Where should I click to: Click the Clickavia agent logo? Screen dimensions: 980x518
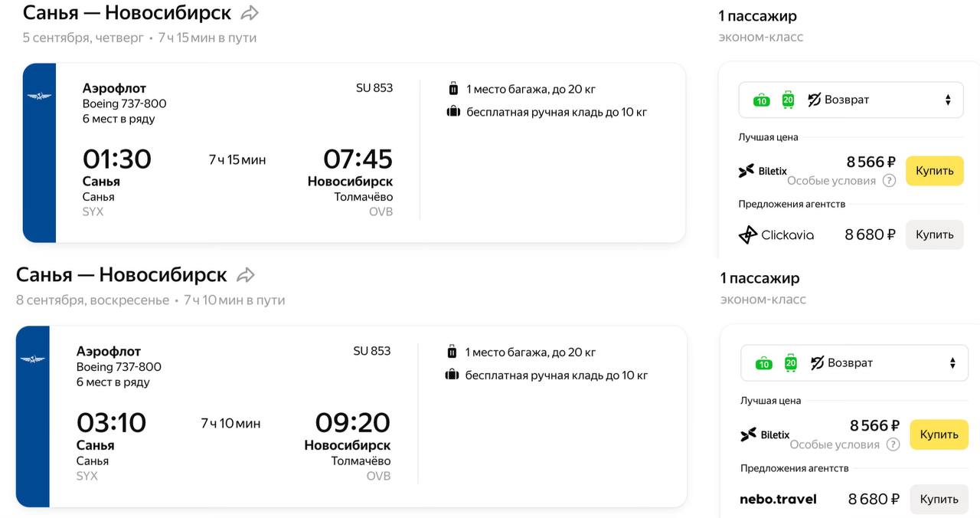pos(776,234)
